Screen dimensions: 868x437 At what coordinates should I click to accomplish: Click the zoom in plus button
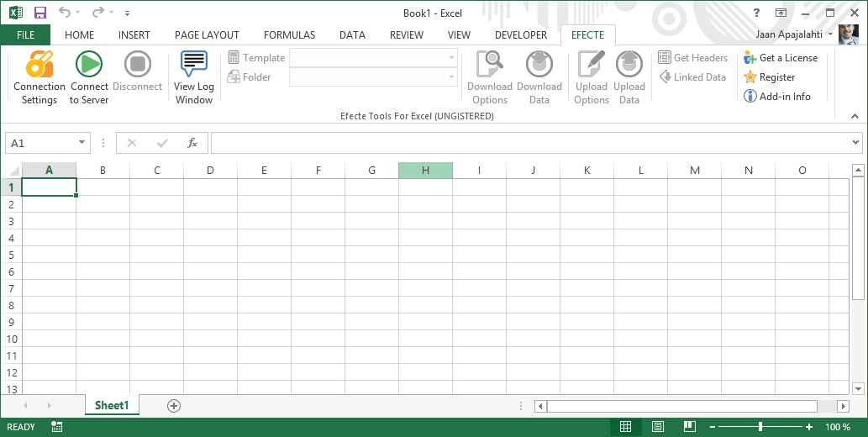coord(809,427)
